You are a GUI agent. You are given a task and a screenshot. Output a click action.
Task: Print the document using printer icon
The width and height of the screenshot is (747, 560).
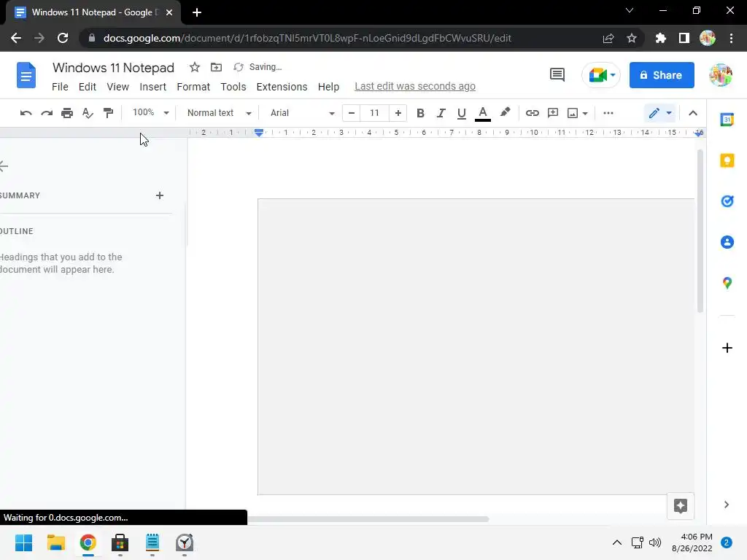pyautogui.click(x=67, y=113)
